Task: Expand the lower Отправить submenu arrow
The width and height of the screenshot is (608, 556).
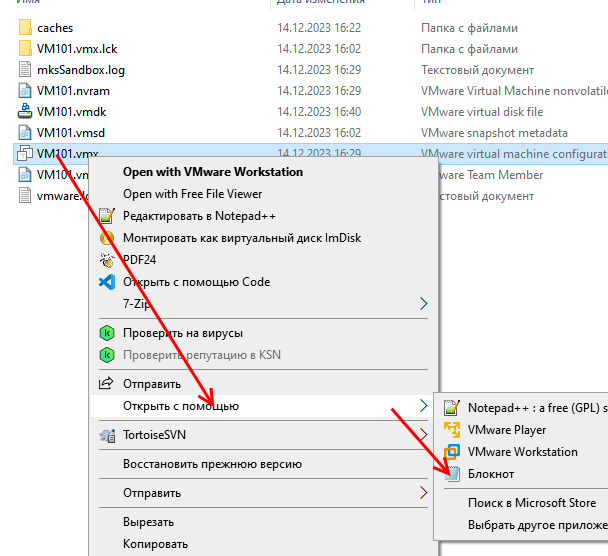Action: pyautogui.click(x=423, y=493)
